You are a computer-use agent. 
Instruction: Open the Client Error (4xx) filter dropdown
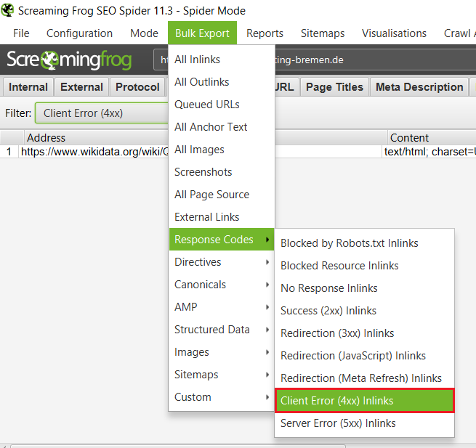pos(102,113)
